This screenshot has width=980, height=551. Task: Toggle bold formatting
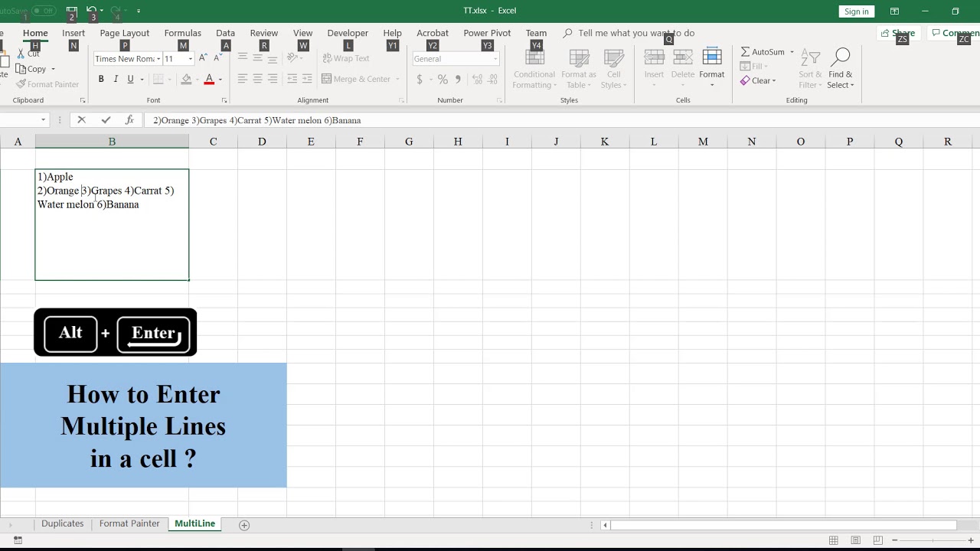click(x=101, y=79)
